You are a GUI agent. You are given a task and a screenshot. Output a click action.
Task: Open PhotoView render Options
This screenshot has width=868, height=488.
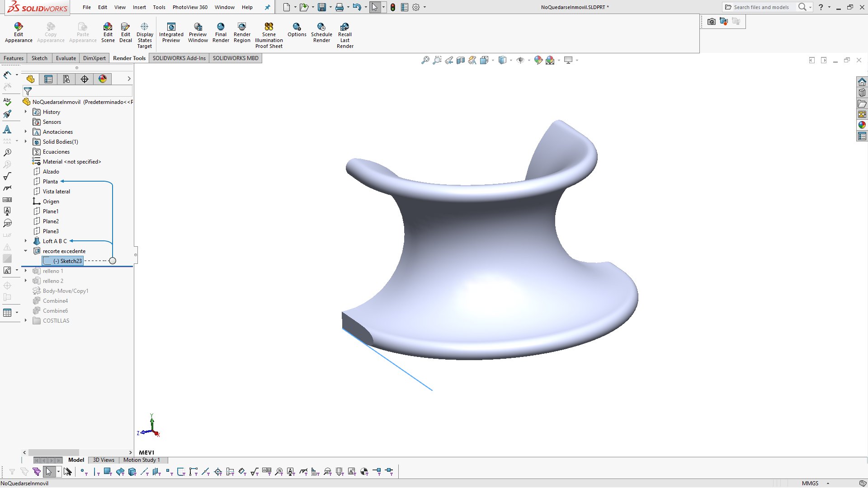coord(297,30)
